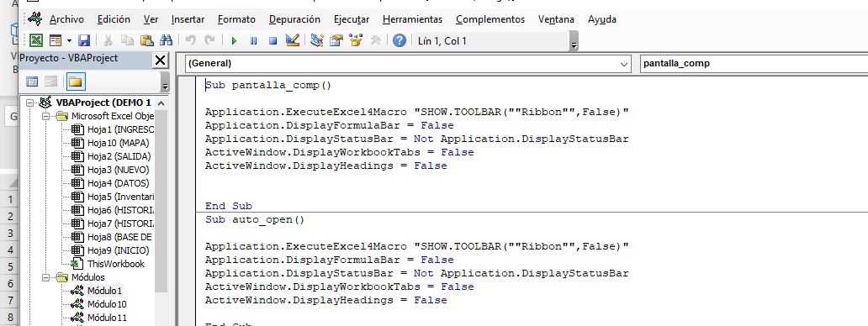Click the Insert UserForm toolbar icon

56,40
